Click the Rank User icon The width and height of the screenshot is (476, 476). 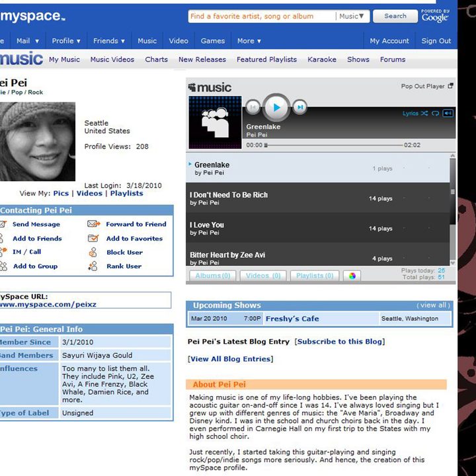pos(93,266)
